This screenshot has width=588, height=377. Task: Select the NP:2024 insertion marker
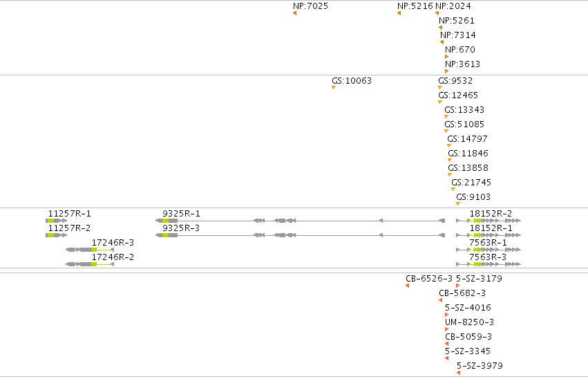(x=437, y=13)
